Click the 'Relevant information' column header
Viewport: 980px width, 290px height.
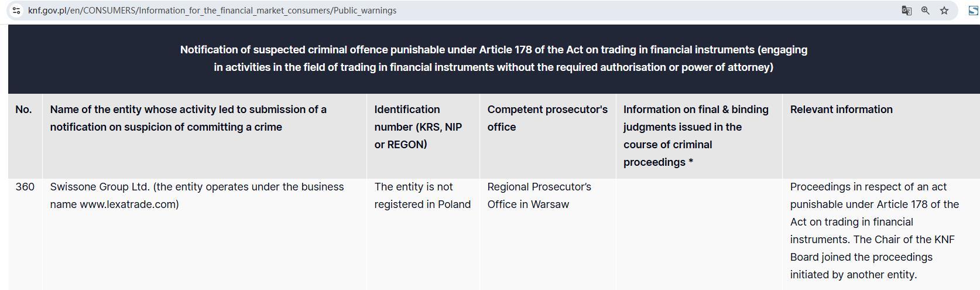point(841,110)
